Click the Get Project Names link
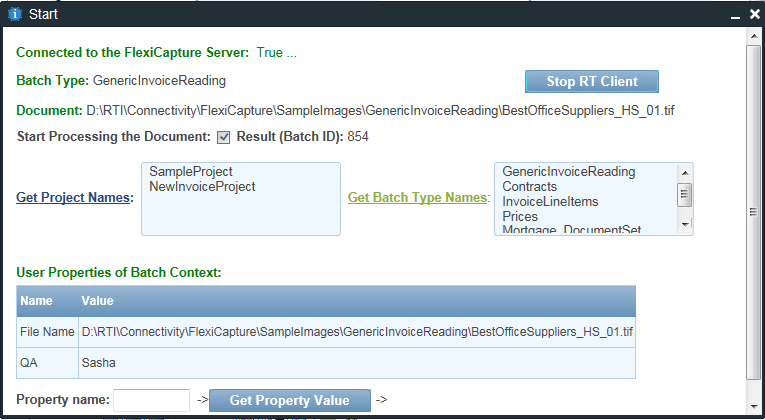This screenshot has height=420, width=765. point(75,198)
